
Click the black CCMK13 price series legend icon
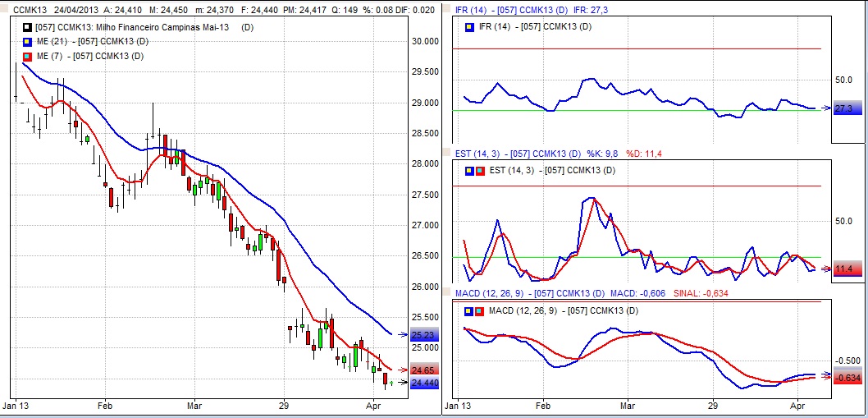tap(28, 27)
